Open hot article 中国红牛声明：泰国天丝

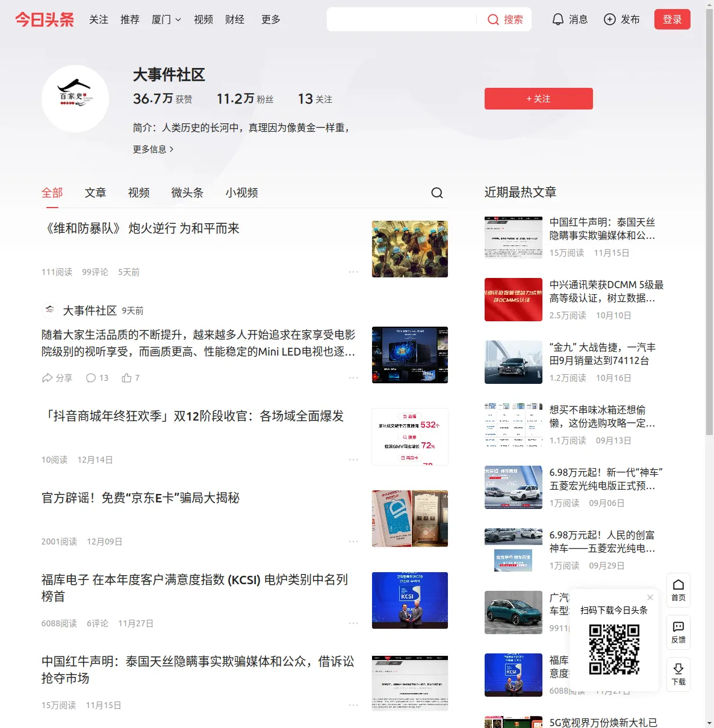click(603, 229)
